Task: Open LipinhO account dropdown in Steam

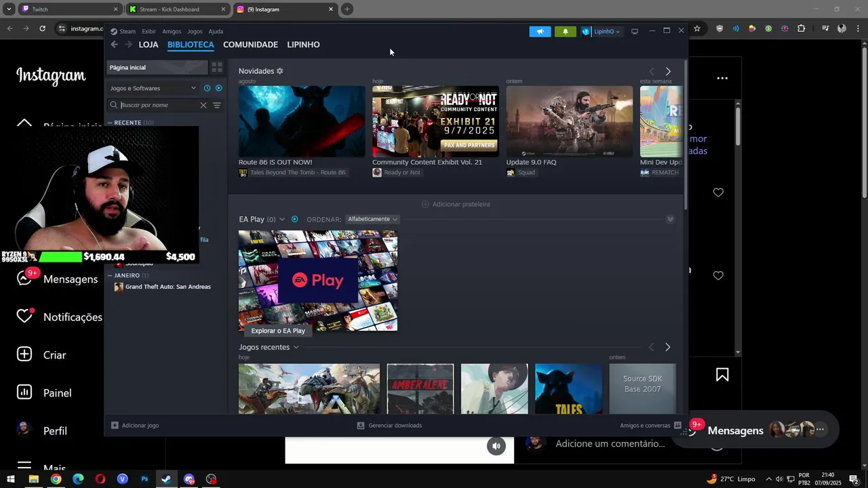Action: pyautogui.click(x=601, y=31)
